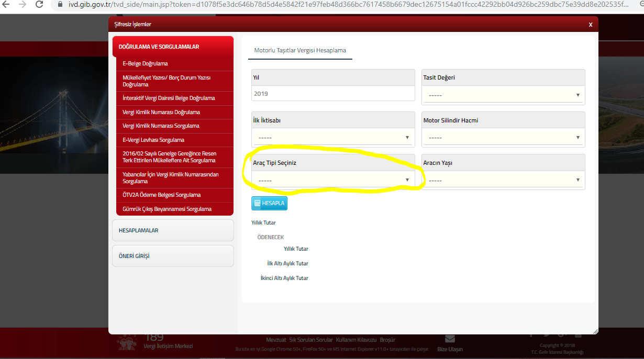Click the browser forward arrow
644x359 pixels.
point(23,5)
